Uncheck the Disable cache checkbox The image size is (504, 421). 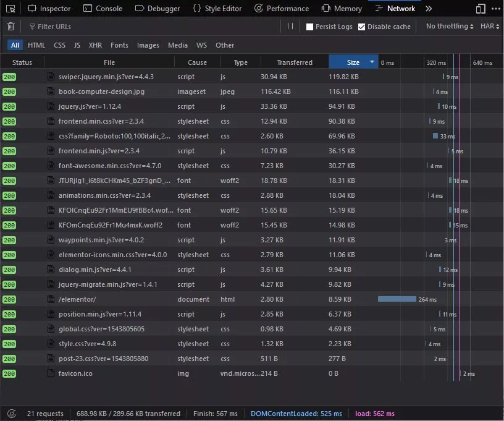click(362, 27)
